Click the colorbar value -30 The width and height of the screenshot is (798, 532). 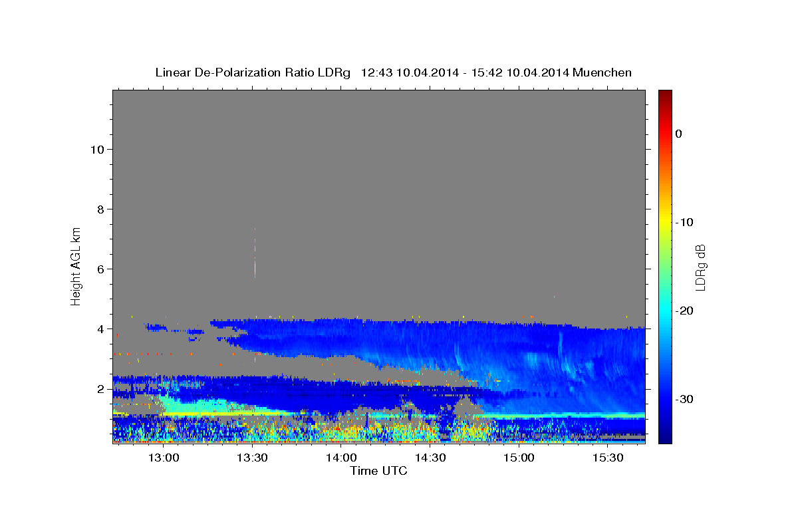684,399
